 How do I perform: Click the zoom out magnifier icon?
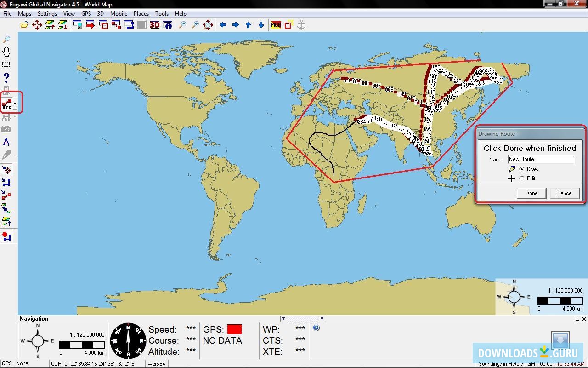(x=182, y=25)
